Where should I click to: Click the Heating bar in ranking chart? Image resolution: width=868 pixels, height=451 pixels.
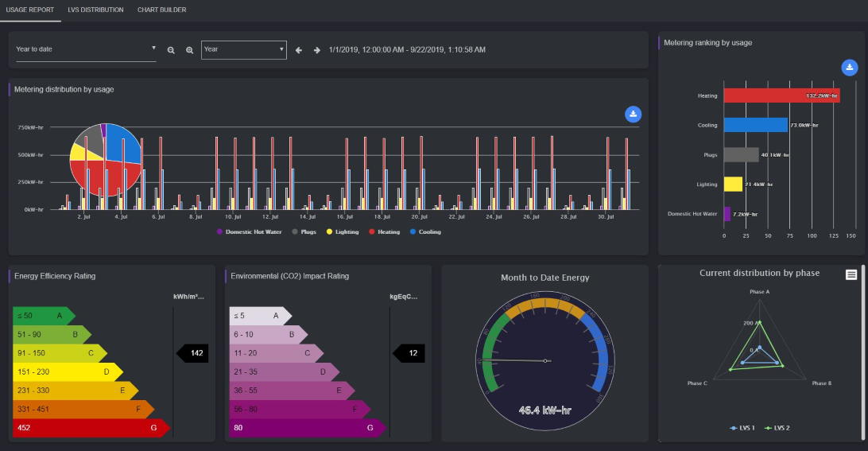tap(781, 95)
